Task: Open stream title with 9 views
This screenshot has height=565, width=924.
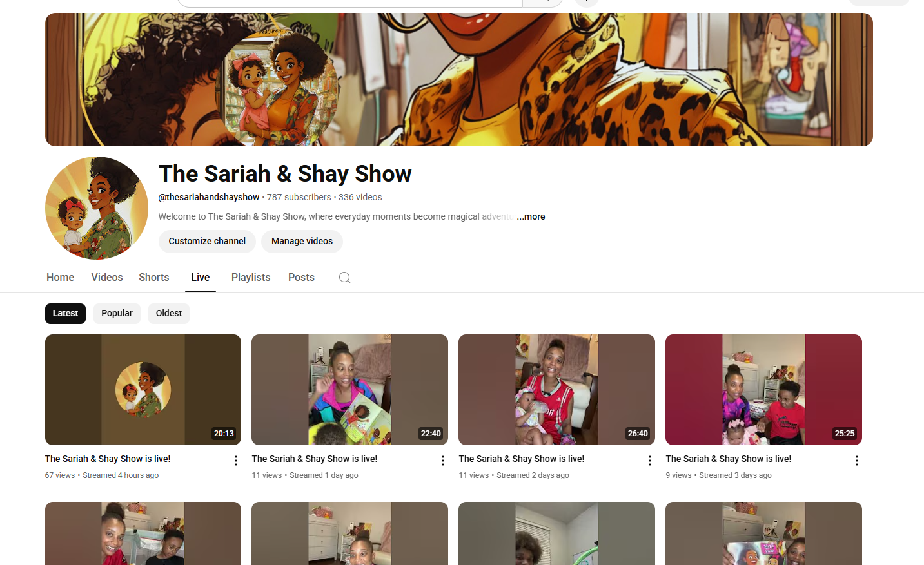Action: 729,459
